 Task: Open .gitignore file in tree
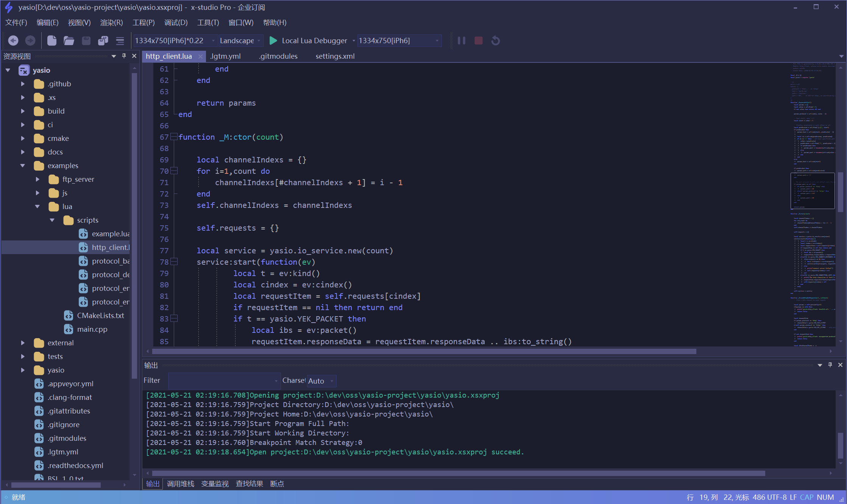point(57,424)
